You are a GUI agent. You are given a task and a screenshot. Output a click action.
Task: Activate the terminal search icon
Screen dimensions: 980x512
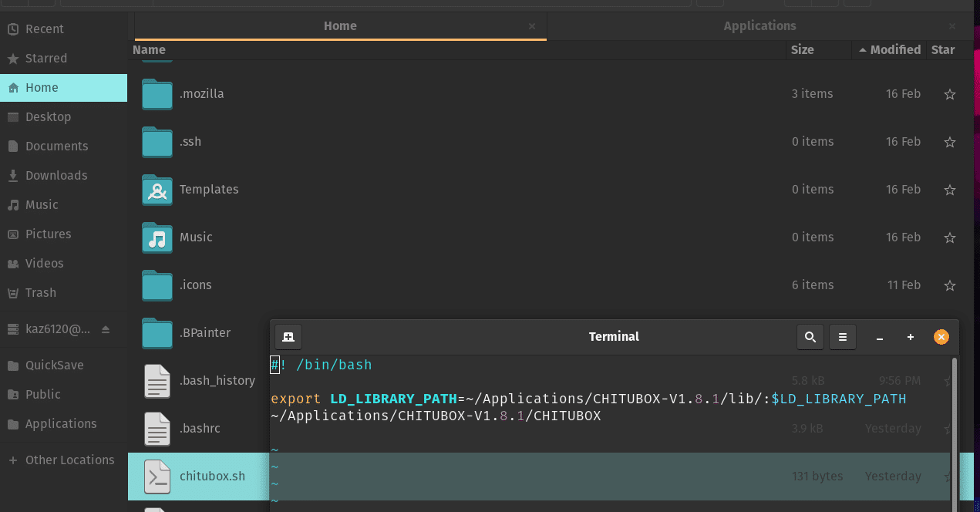(810, 336)
